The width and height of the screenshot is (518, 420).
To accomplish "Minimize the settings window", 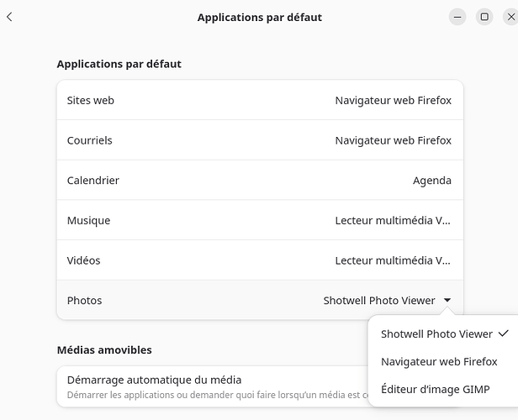I will pos(457,17).
